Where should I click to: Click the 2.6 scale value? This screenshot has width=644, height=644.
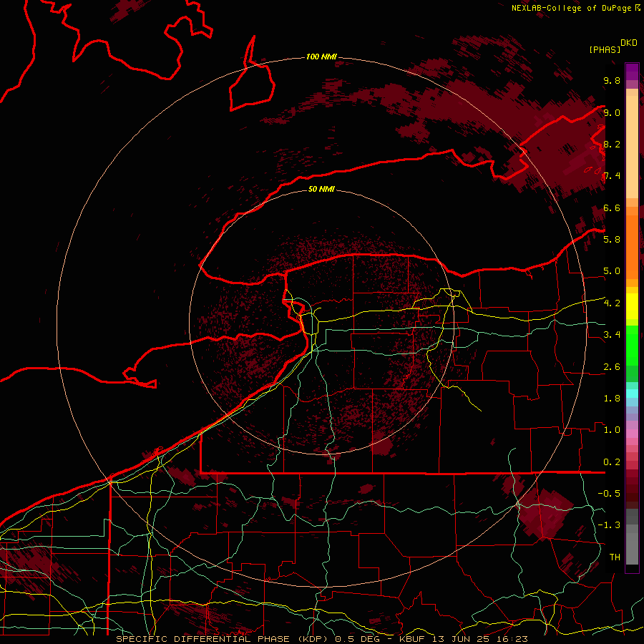click(612, 367)
